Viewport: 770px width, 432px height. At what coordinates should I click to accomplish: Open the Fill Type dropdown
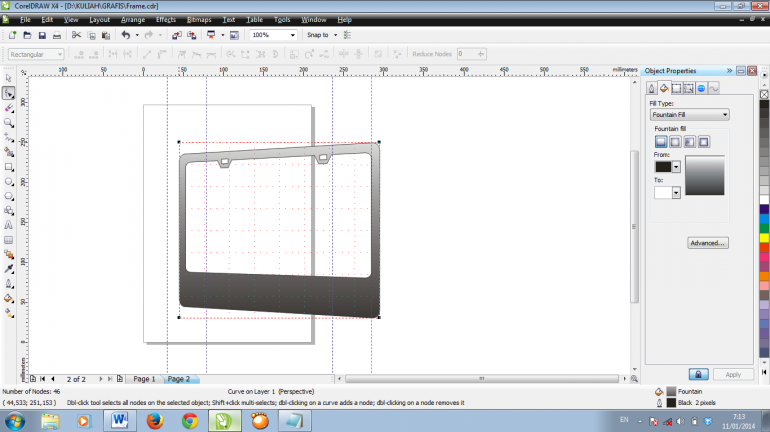point(689,114)
